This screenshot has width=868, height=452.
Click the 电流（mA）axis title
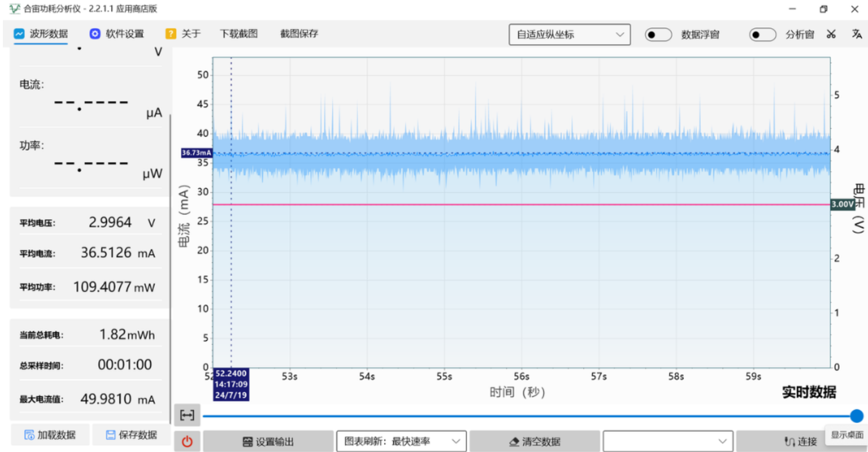[x=184, y=216]
